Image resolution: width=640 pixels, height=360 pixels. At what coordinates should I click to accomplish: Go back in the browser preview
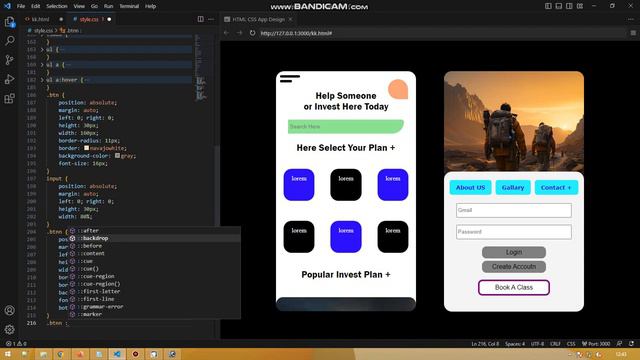click(x=227, y=33)
